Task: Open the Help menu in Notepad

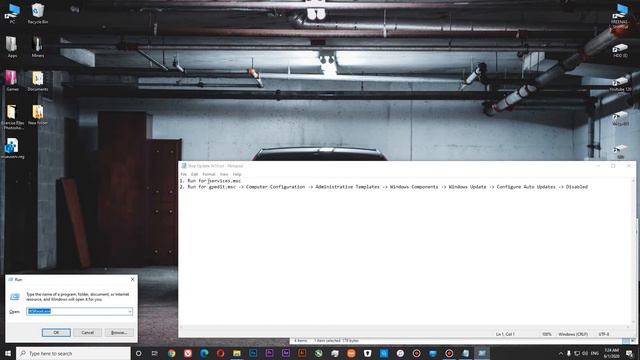Action: click(x=237, y=174)
